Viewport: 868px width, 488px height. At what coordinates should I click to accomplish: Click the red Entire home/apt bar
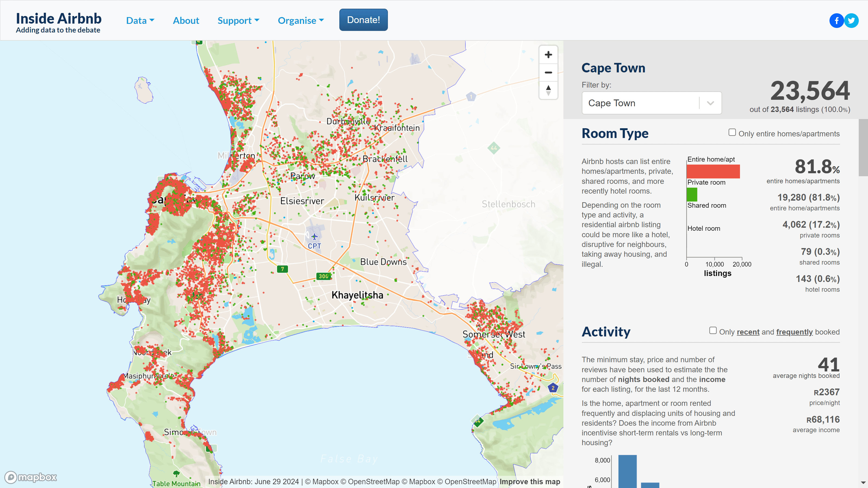click(713, 171)
